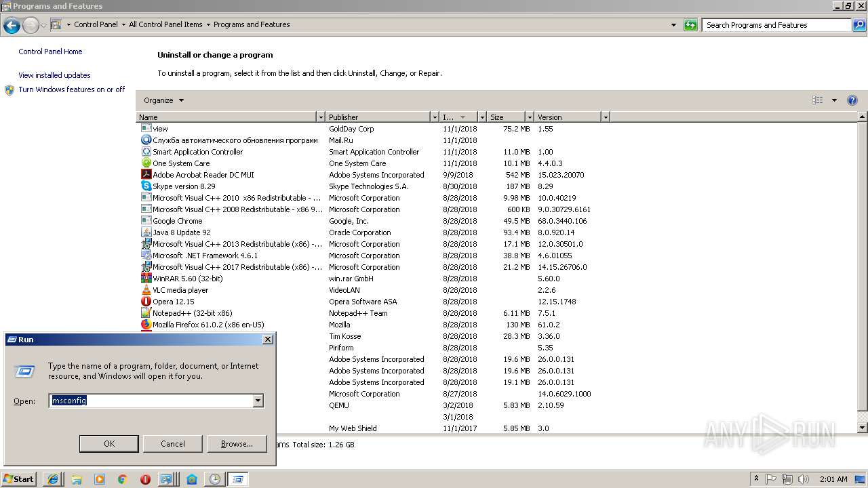Open Control Panel Home link

coord(50,52)
